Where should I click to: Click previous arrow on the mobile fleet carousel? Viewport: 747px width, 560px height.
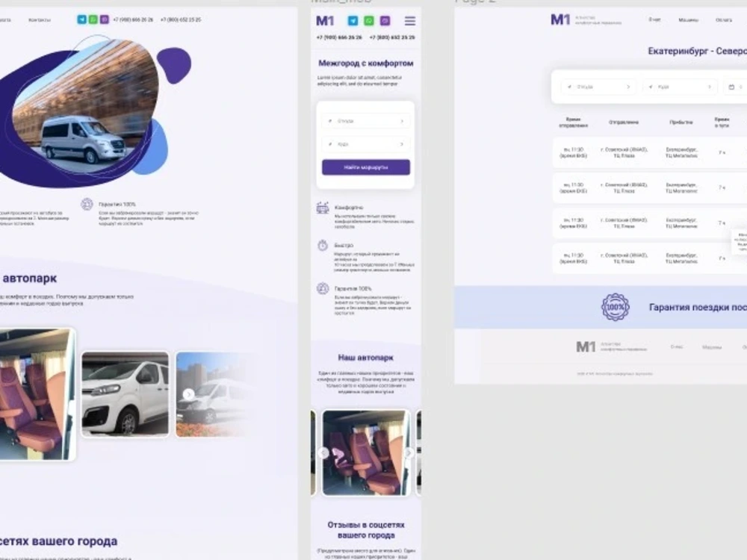[x=323, y=453]
